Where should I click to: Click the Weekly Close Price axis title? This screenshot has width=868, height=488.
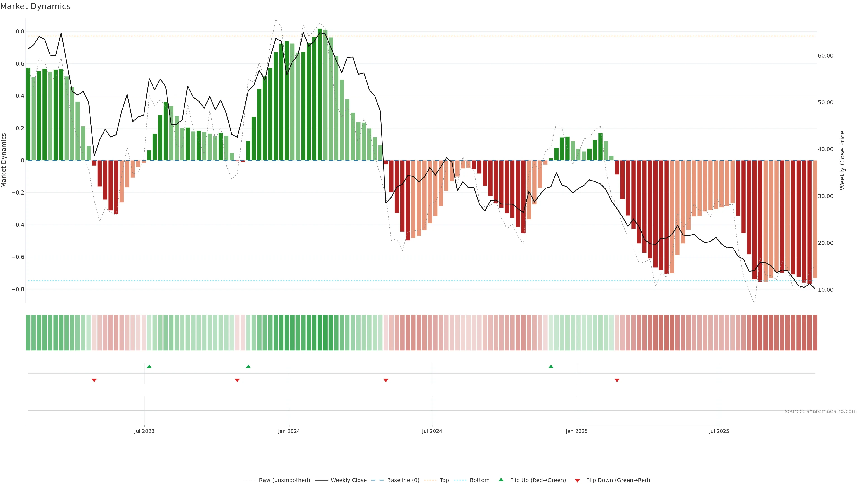tap(842, 160)
